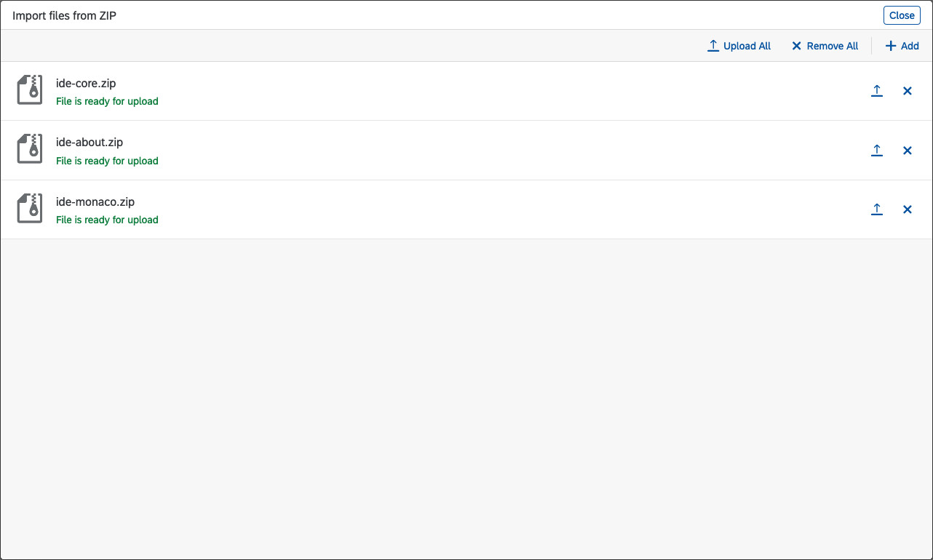Click the Remove All X icon

click(795, 45)
